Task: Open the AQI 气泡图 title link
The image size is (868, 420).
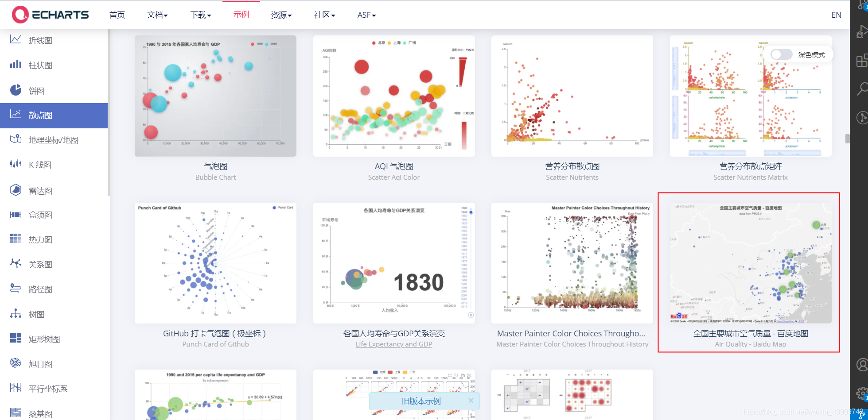Action: click(394, 166)
